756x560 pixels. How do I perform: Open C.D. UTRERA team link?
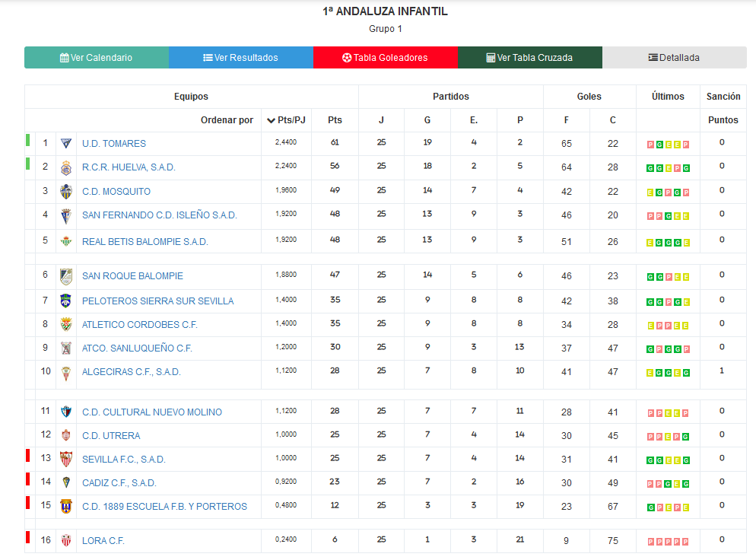pos(111,435)
